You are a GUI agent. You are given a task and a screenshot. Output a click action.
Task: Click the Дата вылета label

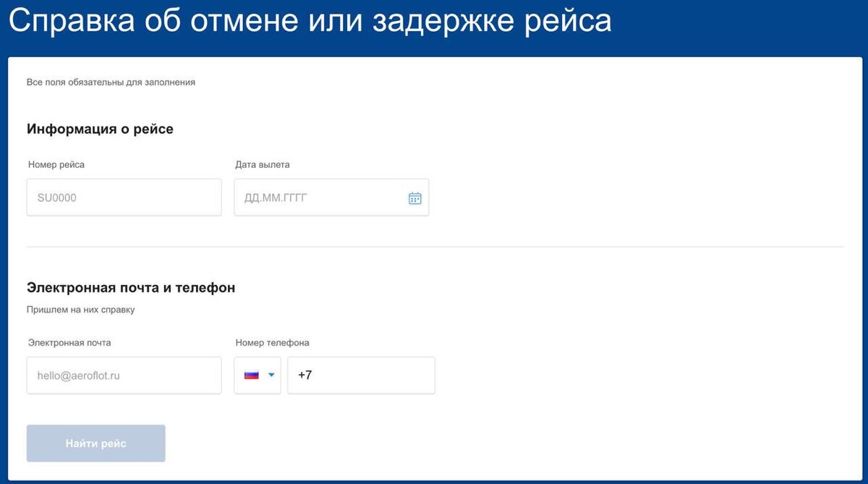point(263,165)
